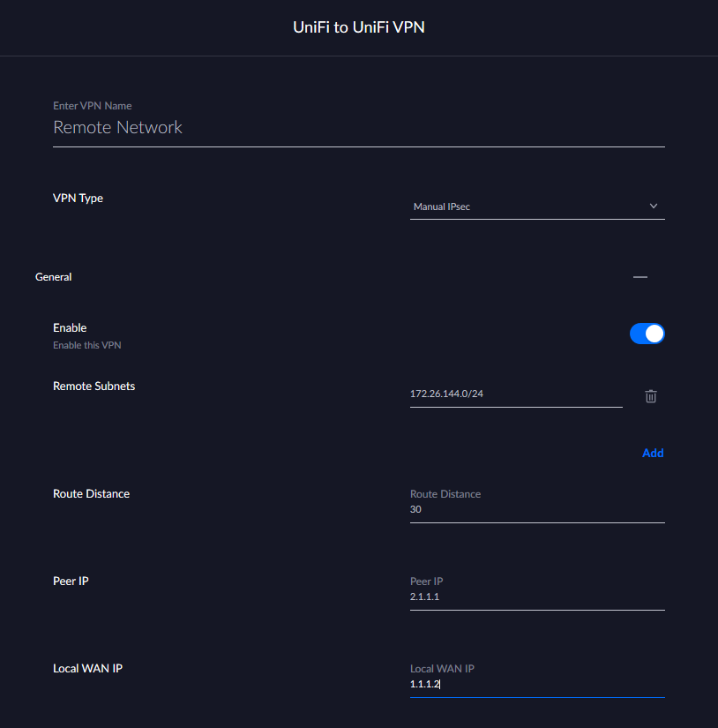718x728 pixels.
Task: Click the Enable label text
Action: (70, 327)
